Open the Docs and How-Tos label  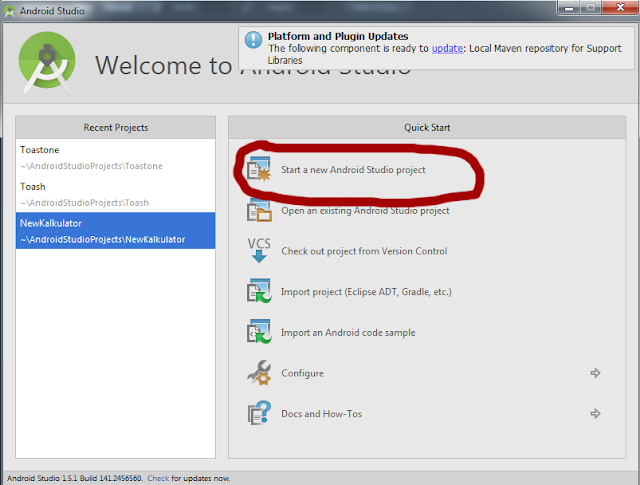coord(321,414)
